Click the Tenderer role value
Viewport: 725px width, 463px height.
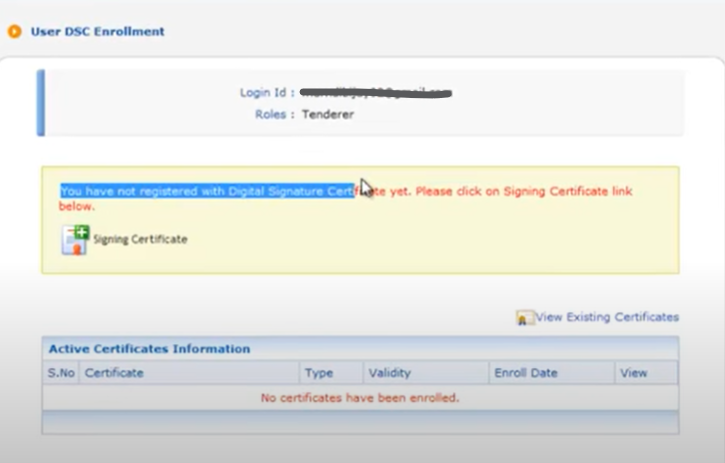tap(328, 114)
